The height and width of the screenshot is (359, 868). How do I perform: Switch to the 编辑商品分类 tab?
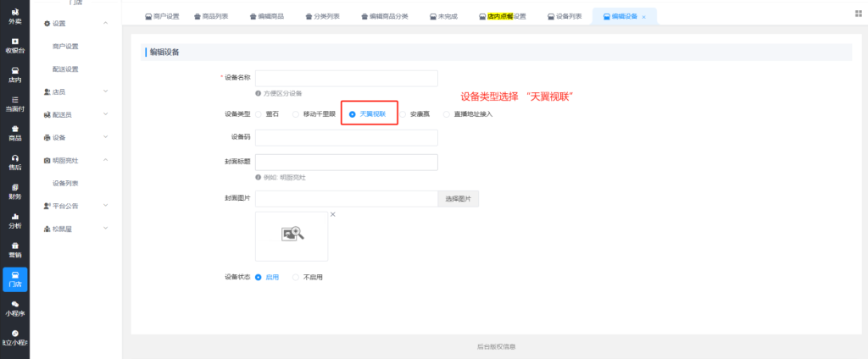click(385, 17)
